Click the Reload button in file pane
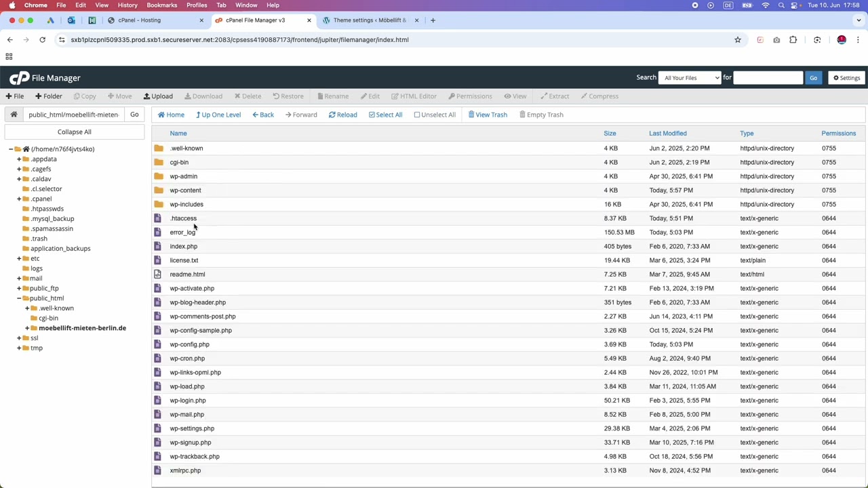This screenshot has width=868, height=488. 342,115
